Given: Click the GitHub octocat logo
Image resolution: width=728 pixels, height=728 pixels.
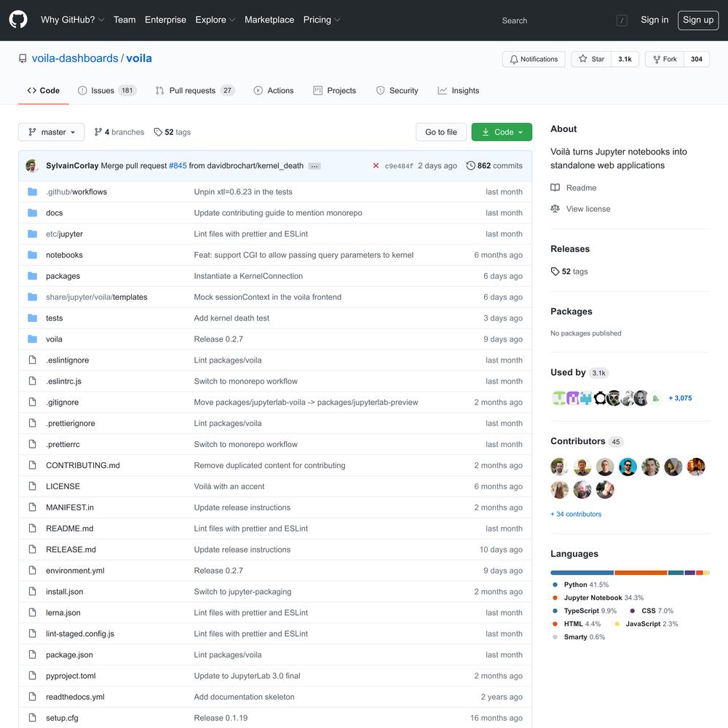Looking at the screenshot, I should pos(18,20).
